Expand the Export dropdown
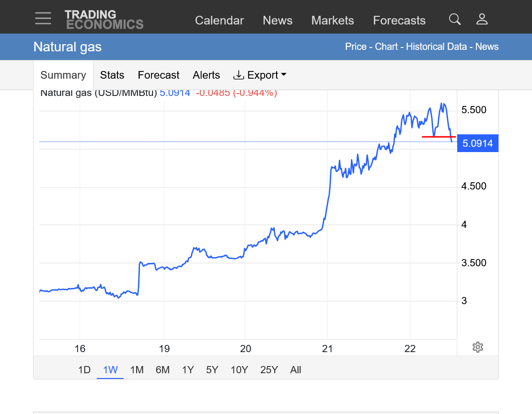The height and width of the screenshot is (414, 532). (260, 75)
